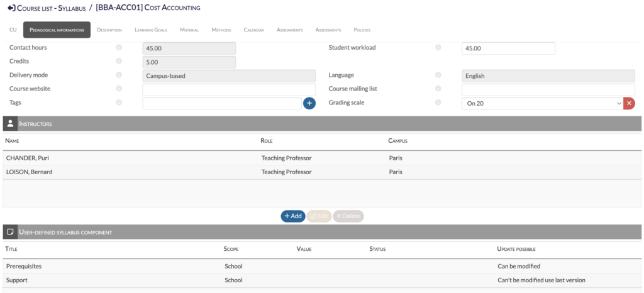Open the Grading scale dropdown
Image resolution: width=644 pixels, height=293 pixels.
click(541, 103)
